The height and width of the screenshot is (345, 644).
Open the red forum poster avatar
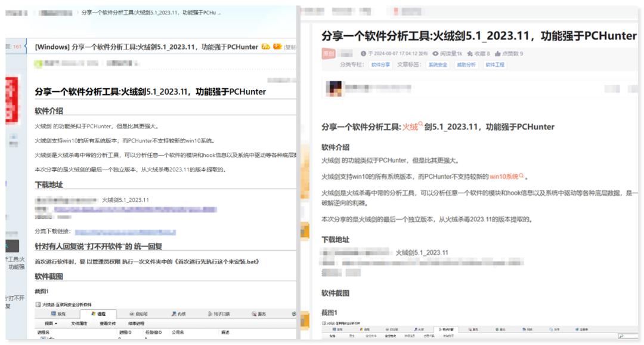pos(12,100)
